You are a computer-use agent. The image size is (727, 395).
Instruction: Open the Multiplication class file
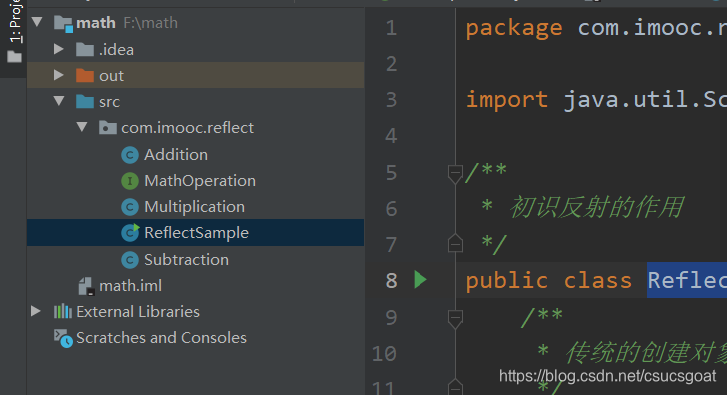pos(194,207)
